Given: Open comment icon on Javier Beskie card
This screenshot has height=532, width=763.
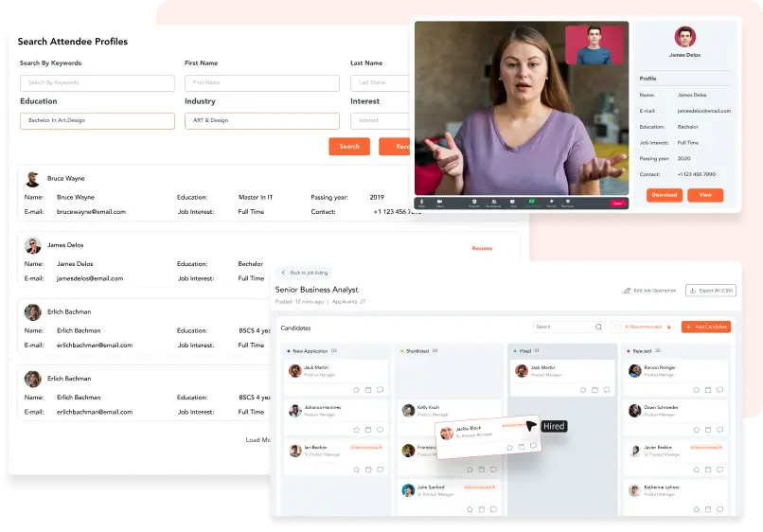Looking at the screenshot, I should click(719, 470).
